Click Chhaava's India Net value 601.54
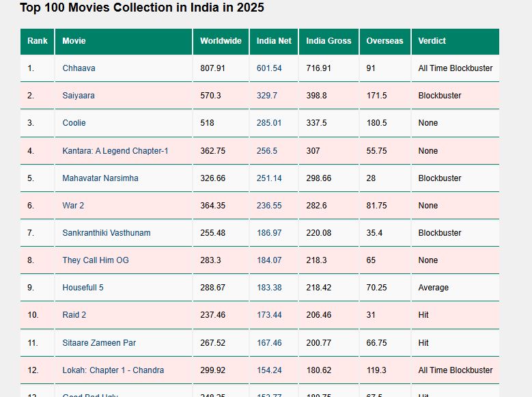Image resolution: width=532 pixels, height=397 pixels. tap(269, 68)
